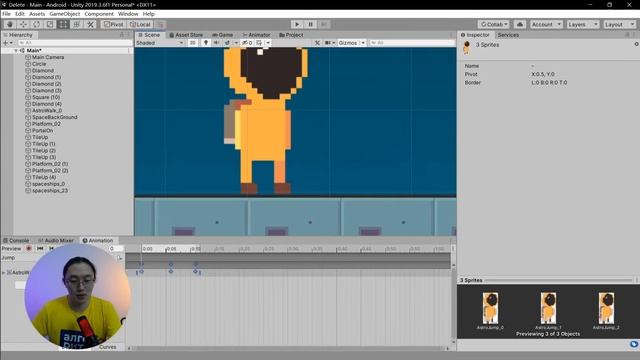Select PortalOn object in Hierarchy
The height and width of the screenshot is (360, 640).
[x=42, y=131]
